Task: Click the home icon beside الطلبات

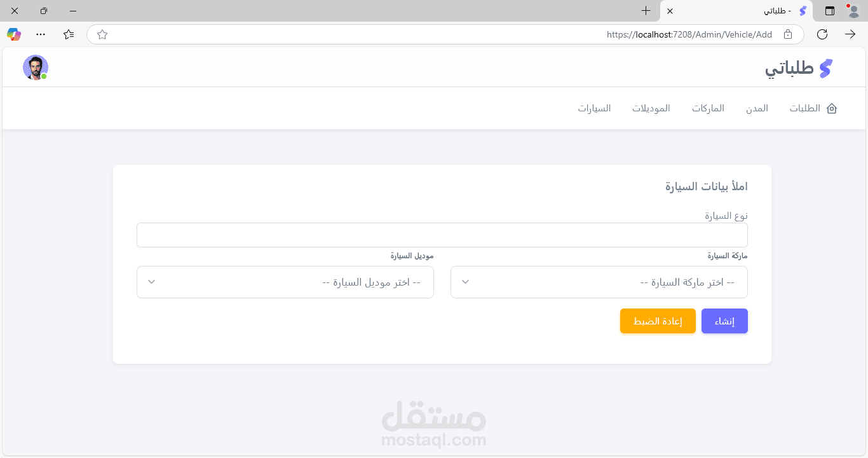Action: pyautogui.click(x=831, y=108)
